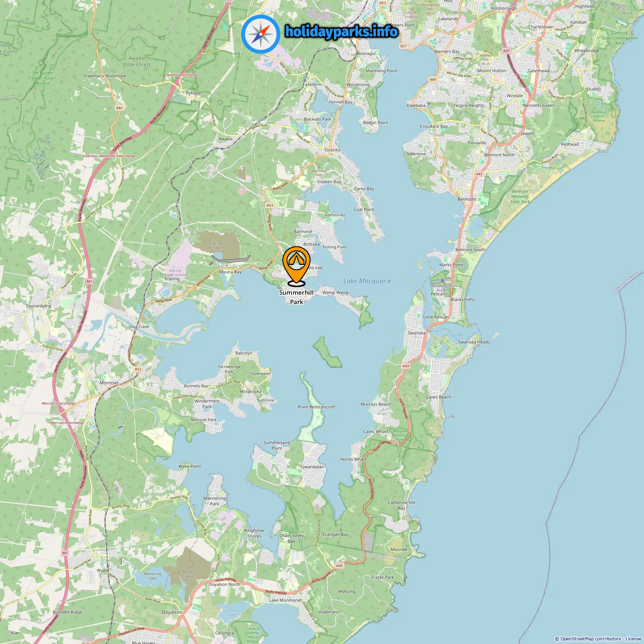Open the holidayparks.info title link

point(341,32)
